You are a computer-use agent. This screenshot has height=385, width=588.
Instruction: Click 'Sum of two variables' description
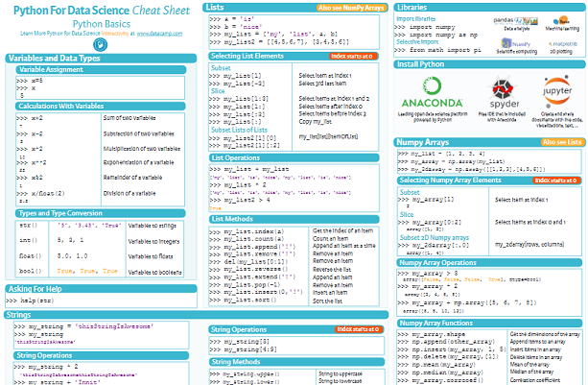click(x=129, y=118)
